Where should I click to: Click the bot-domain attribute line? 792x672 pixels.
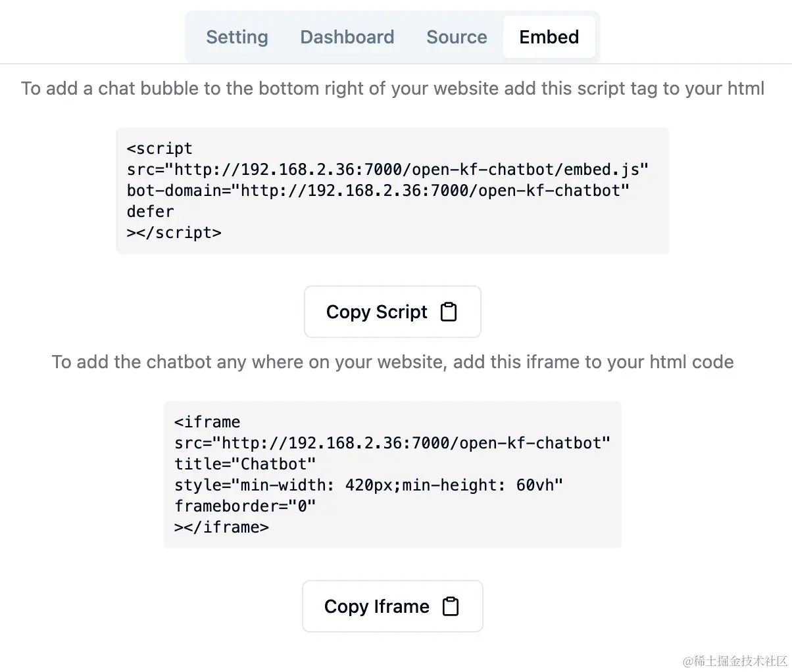coord(378,191)
